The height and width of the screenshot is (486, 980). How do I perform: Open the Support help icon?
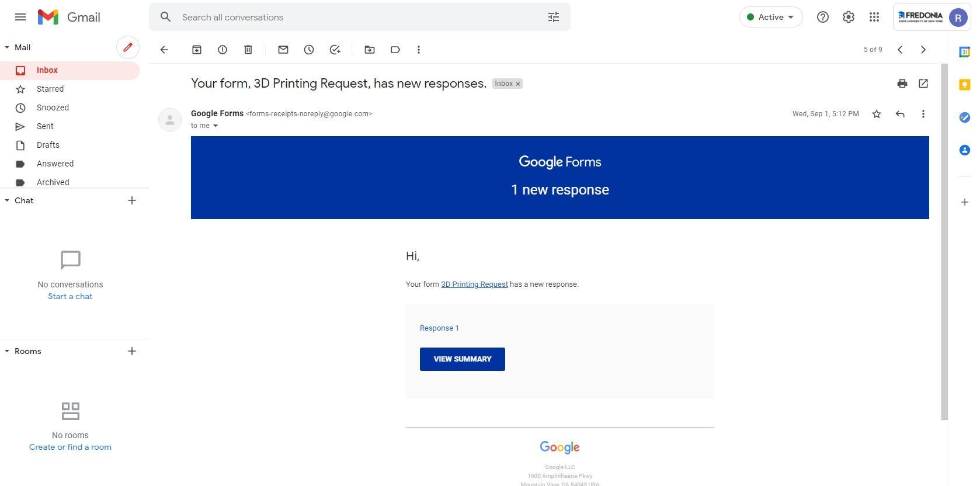823,17
